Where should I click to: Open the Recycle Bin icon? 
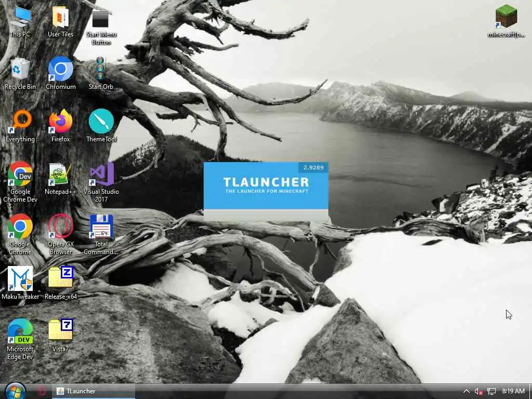tap(20, 74)
